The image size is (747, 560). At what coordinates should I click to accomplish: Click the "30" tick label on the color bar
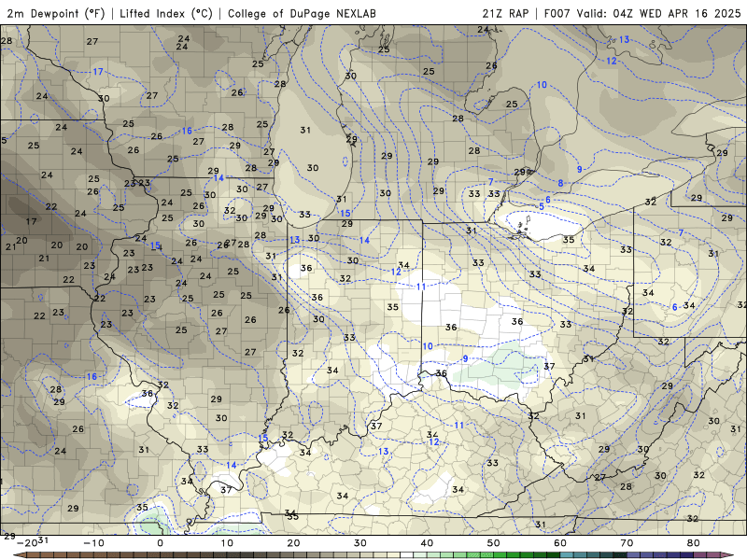tap(360, 543)
